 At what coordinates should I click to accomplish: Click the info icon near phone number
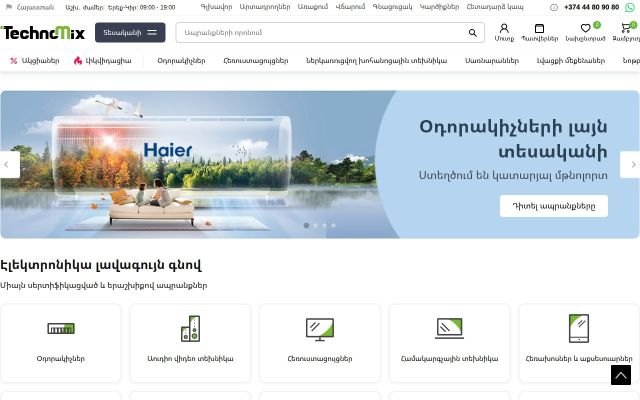click(x=553, y=7)
